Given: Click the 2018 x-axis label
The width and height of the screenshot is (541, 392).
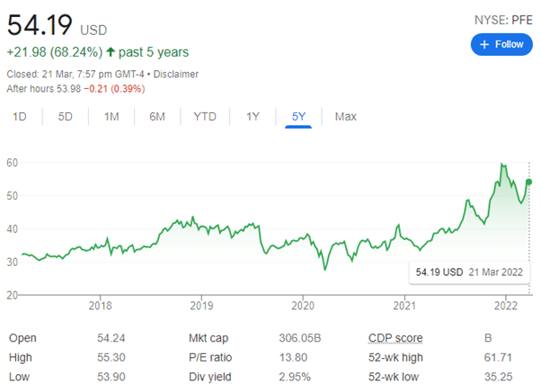Looking at the screenshot, I should pos(100,306).
